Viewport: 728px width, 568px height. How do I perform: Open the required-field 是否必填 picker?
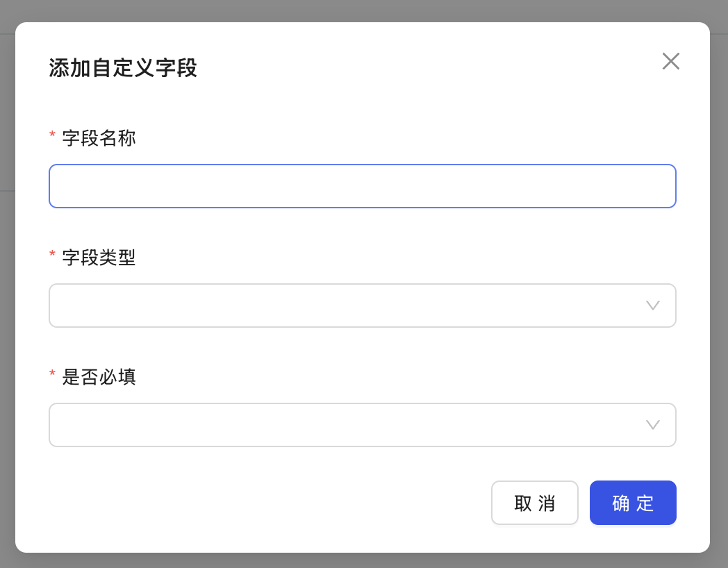click(363, 425)
